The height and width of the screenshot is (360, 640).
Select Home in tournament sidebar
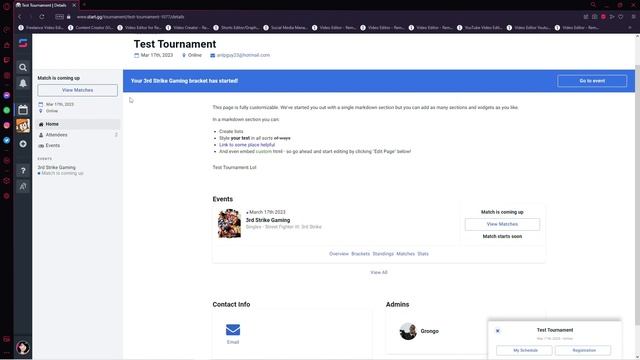click(78, 124)
